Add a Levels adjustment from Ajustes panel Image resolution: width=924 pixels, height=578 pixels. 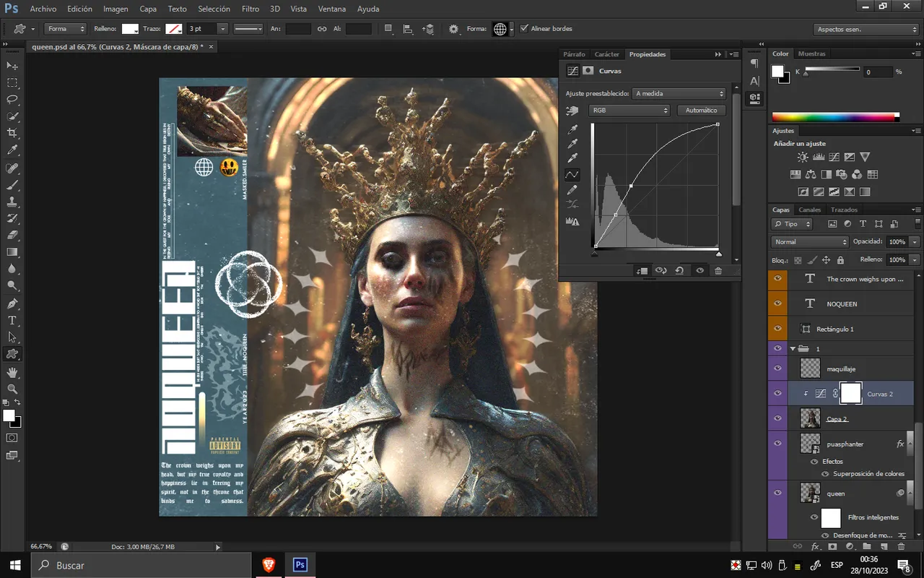819,157
